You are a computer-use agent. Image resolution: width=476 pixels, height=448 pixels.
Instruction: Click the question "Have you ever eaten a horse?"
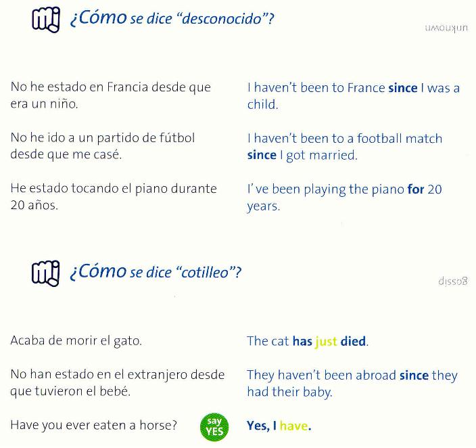(x=93, y=425)
